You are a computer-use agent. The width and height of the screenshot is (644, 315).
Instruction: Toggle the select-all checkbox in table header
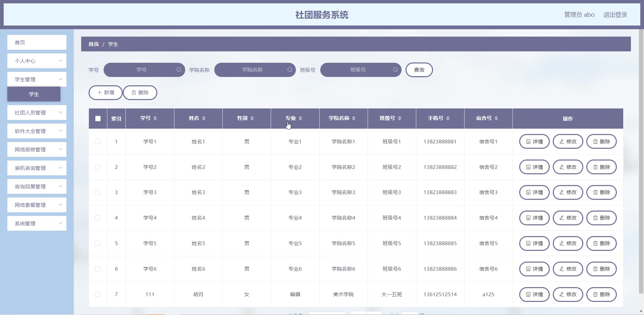98,119
